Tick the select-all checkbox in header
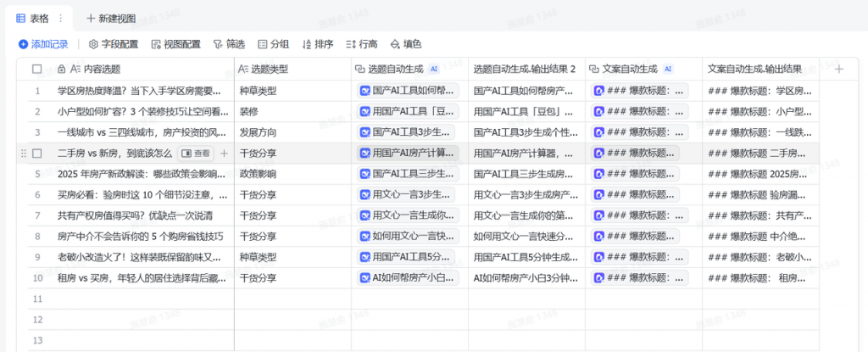 [x=37, y=70]
